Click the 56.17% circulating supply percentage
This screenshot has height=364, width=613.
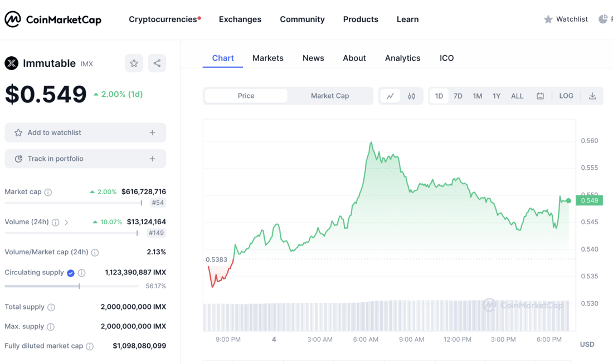[x=155, y=286]
